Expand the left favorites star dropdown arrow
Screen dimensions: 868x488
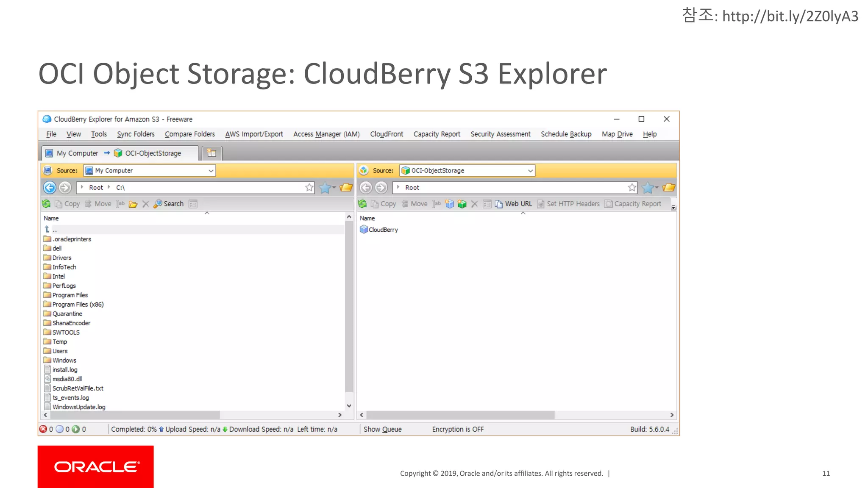[334, 188]
